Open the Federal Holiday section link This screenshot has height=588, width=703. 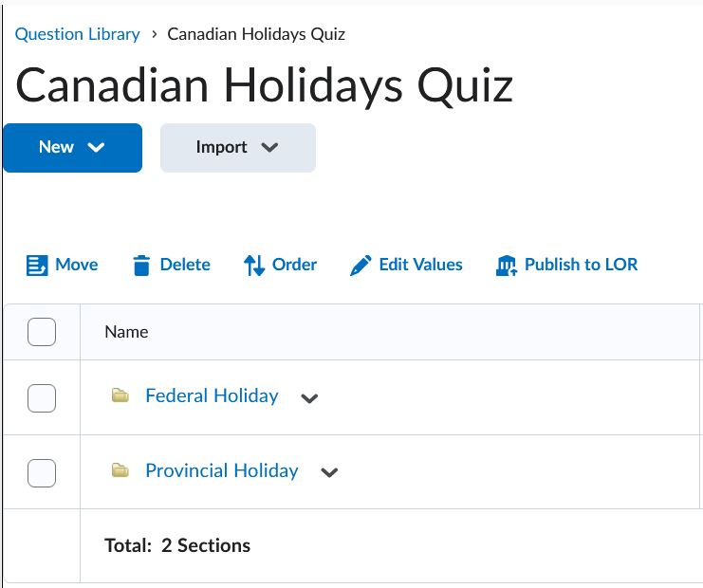212,395
